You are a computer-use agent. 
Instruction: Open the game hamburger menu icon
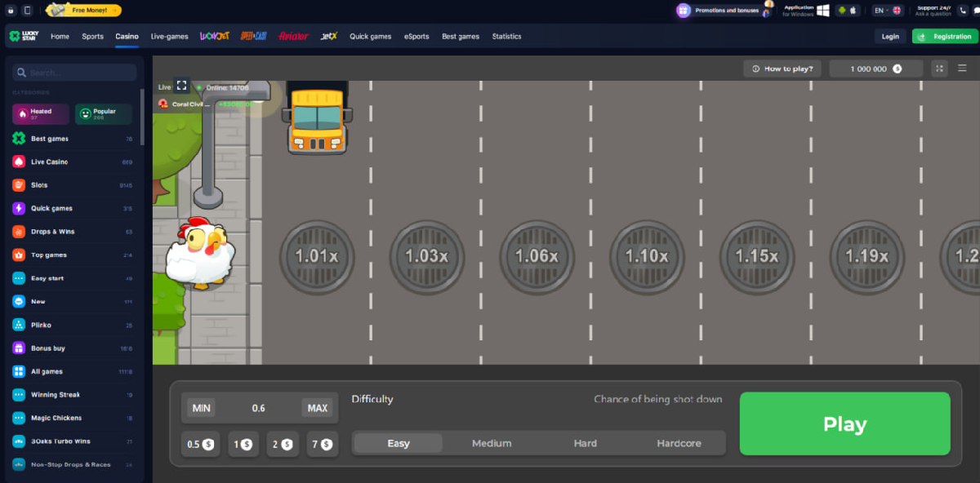click(961, 69)
